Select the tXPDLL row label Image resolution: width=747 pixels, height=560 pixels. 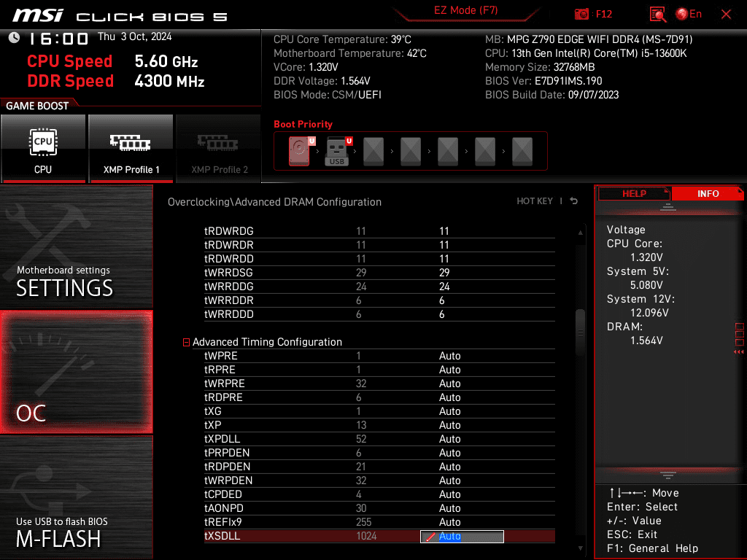[x=222, y=438]
